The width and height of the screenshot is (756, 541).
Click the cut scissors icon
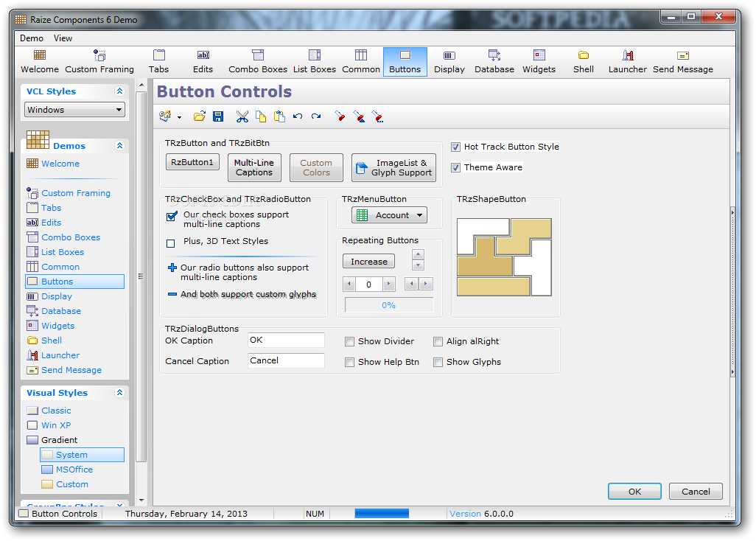[x=242, y=116]
